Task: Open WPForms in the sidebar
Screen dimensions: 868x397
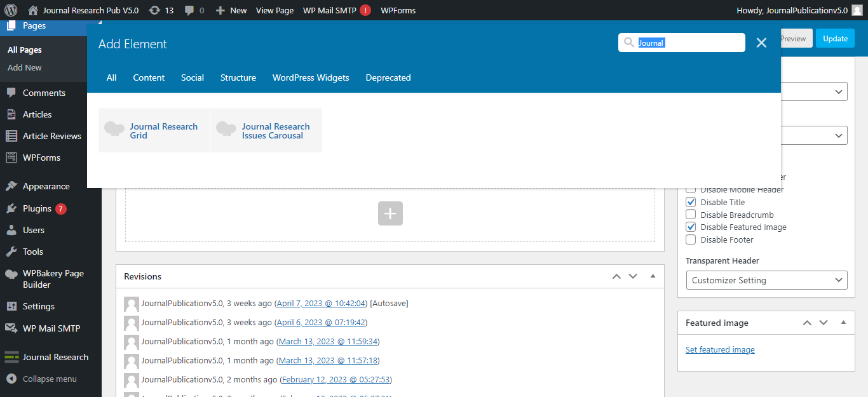Action: (x=41, y=158)
